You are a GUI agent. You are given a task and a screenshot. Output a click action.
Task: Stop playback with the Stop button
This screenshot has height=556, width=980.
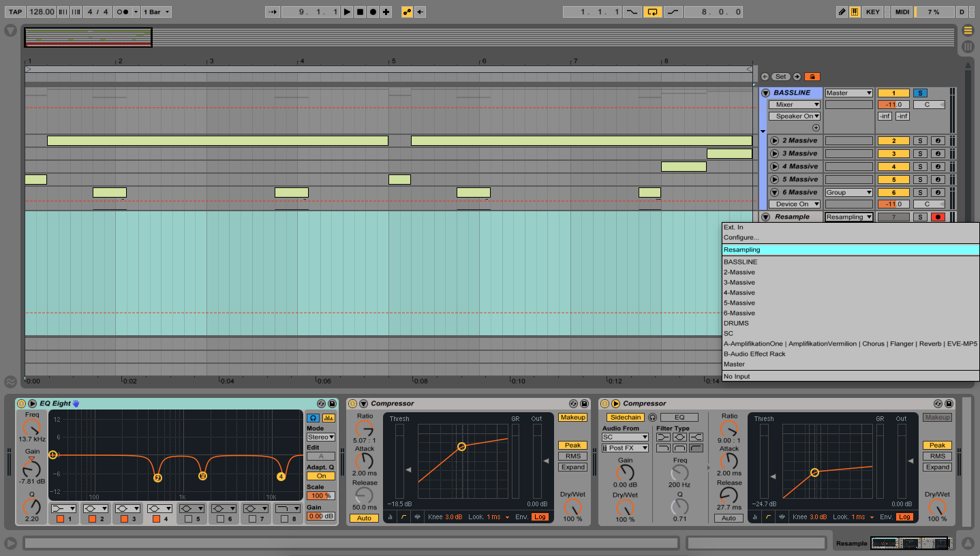(360, 12)
